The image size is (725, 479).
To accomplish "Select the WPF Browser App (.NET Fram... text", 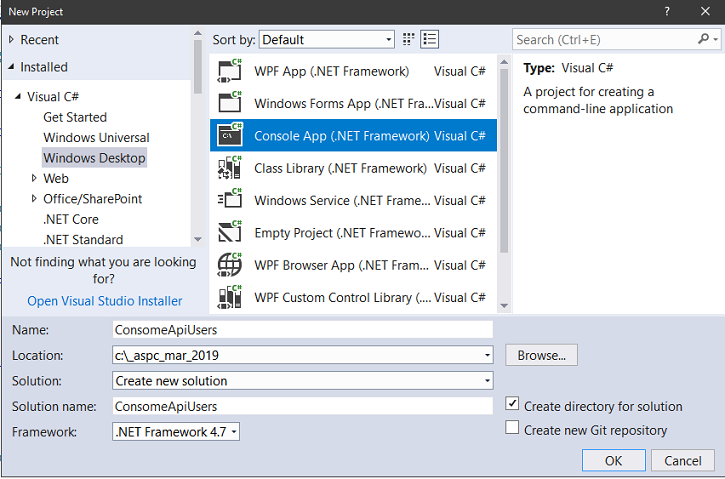I will pos(341,265).
